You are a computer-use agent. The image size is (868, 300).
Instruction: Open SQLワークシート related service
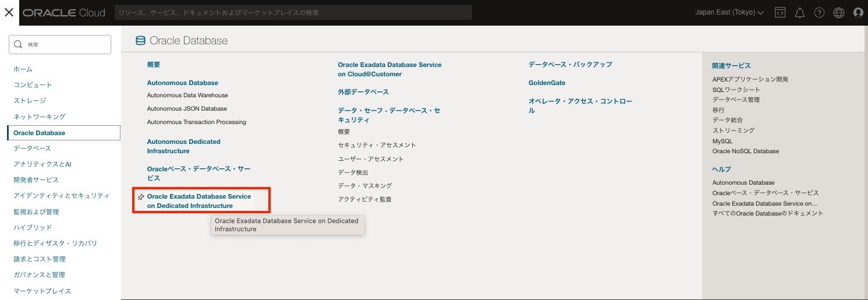[736, 90]
